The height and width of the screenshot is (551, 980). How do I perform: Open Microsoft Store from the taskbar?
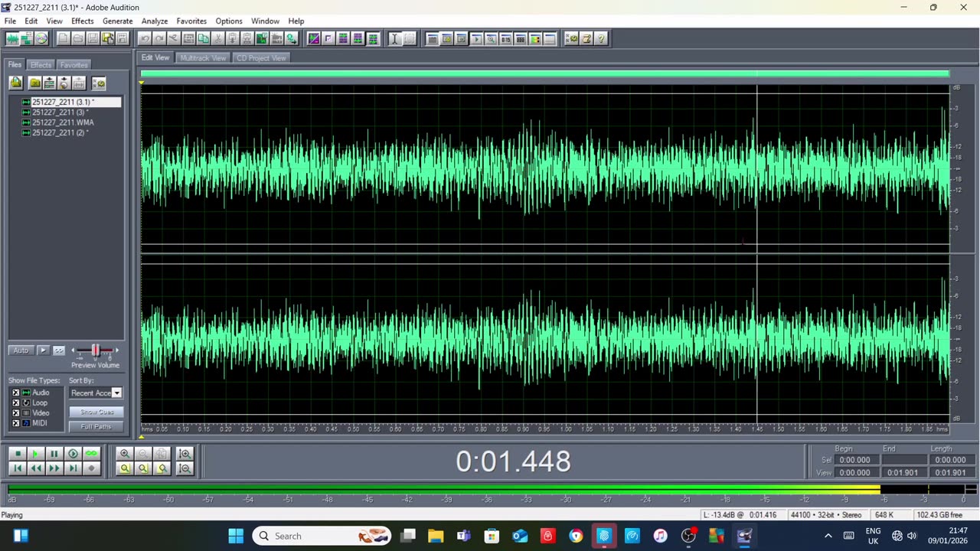pyautogui.click(x=492, y=536)
